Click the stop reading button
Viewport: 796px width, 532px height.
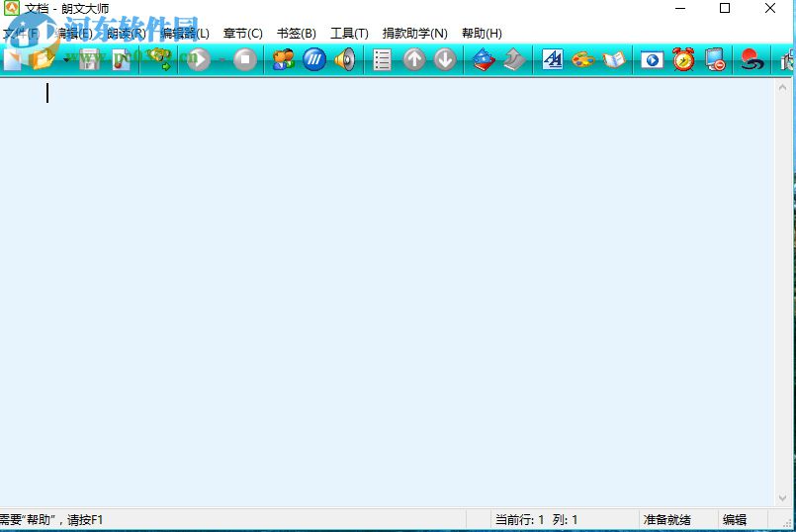[x=245, y=60]
